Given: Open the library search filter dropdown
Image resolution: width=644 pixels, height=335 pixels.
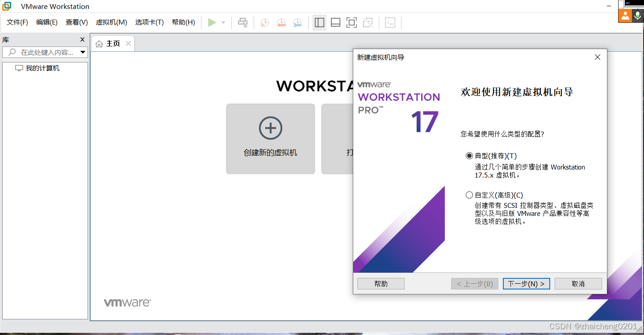Looking at the screenshot, I should tap(83, 53).
